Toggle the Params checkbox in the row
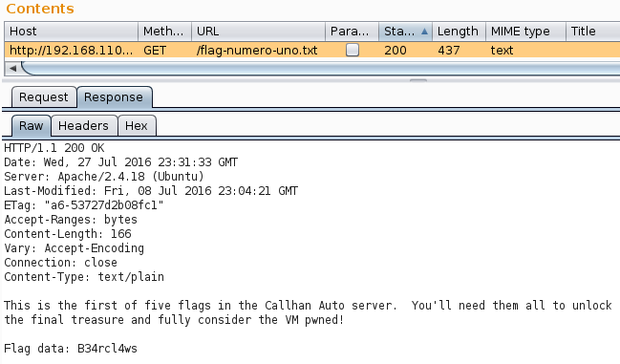Screen dimensions: 620x364 pos(353,50)
